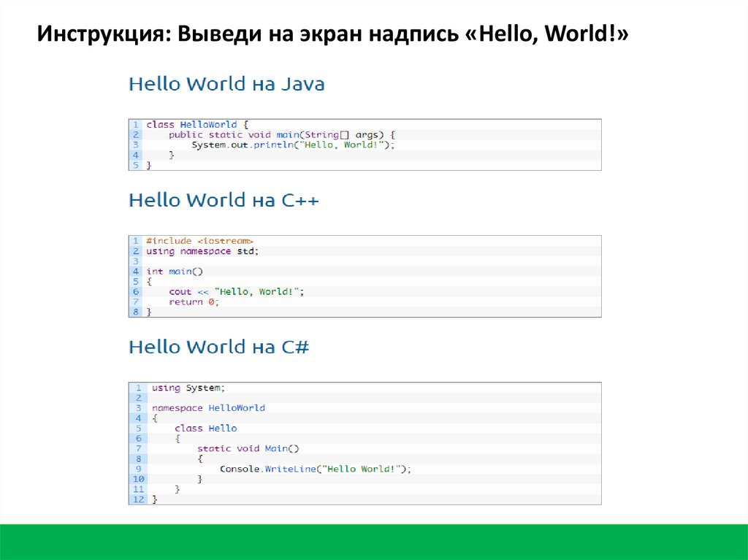Click the line 'class Hello'
748x560 pixels.
(x=205, y=429)
